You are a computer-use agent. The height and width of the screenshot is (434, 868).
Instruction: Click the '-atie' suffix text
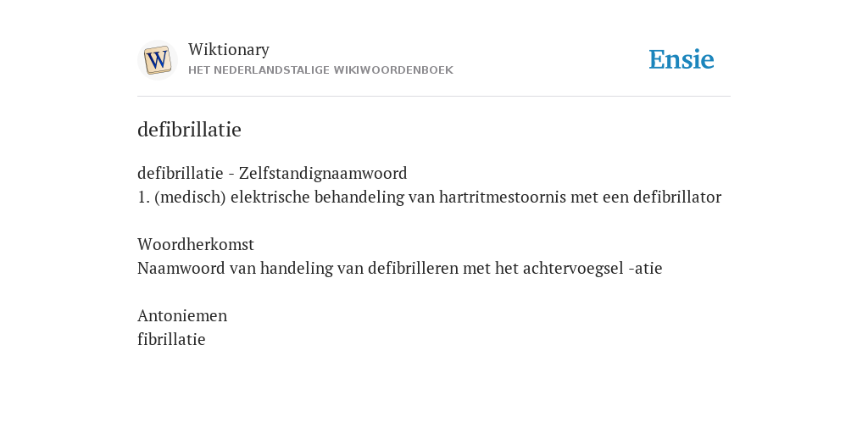click(645, 269)
